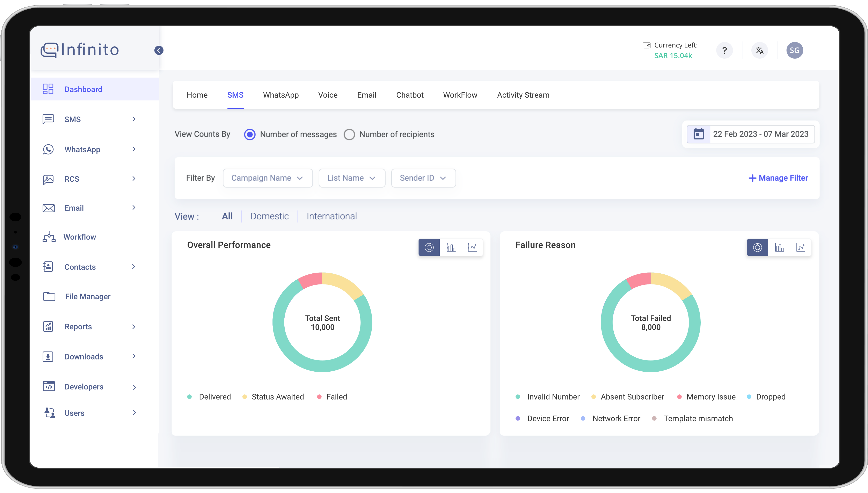Select donut view for Failure Reason
Viewport: 868px width, 493px height.
coord(757,248)
